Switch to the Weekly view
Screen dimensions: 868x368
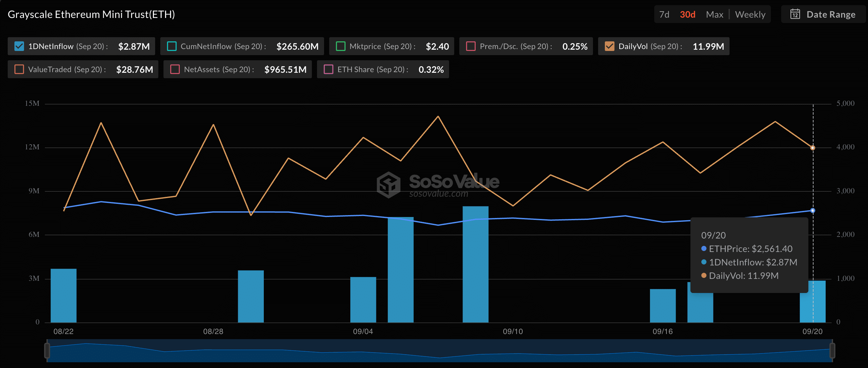click(x=750, y=14)
